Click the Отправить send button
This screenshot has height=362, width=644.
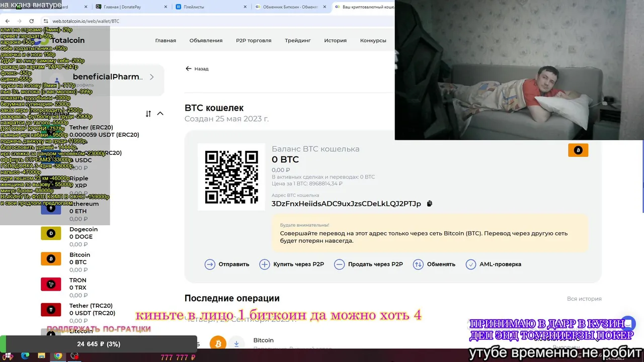click(x=227, y=264)
